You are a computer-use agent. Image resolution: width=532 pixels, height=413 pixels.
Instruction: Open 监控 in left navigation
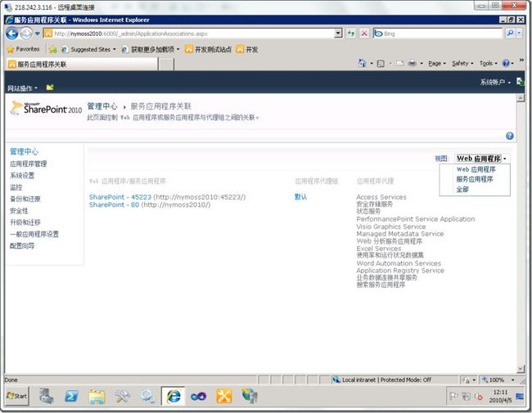(16, 187)
